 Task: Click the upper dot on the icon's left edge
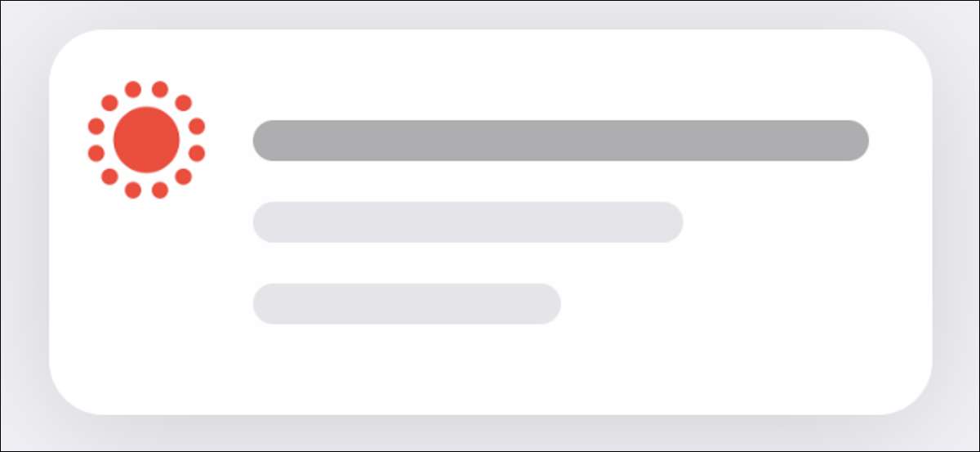[x=96, y=126]
